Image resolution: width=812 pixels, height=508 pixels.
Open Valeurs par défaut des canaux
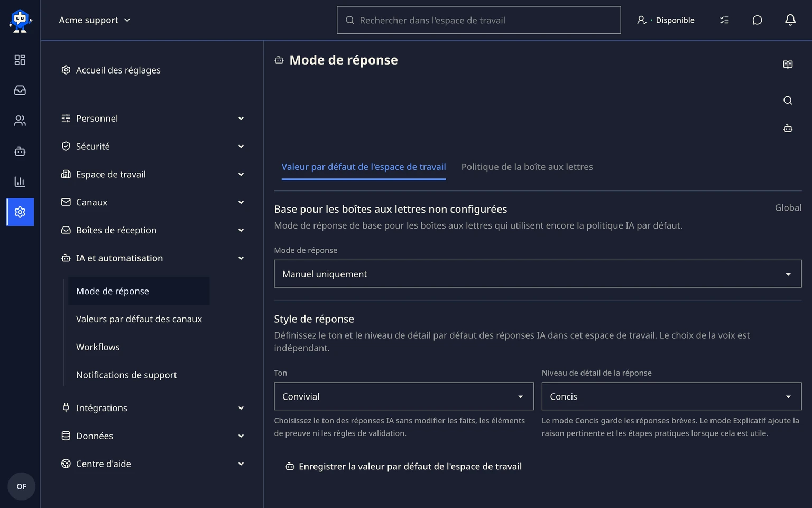(x=139, y=319)
